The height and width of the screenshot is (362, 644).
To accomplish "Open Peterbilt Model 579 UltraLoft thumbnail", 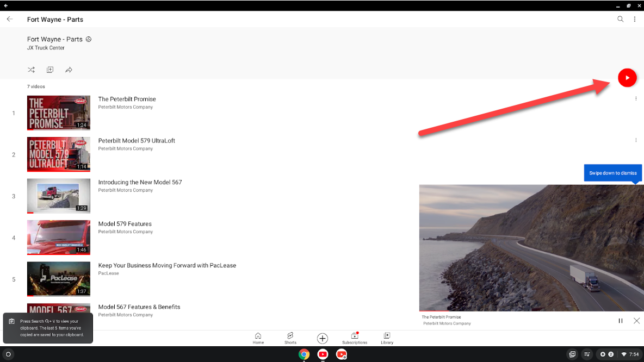I will pyautogui.click(x=59, y=154).
